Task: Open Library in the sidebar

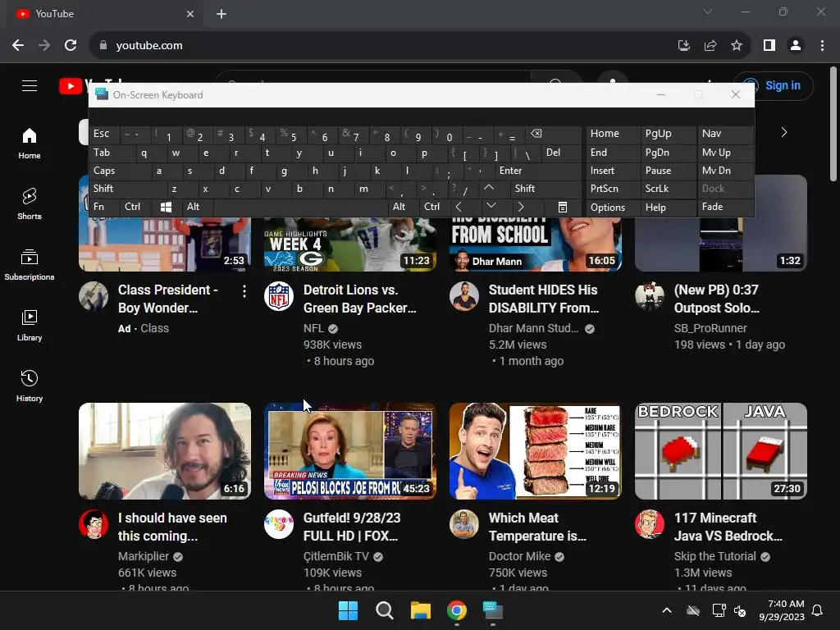Action: [30, 325]
